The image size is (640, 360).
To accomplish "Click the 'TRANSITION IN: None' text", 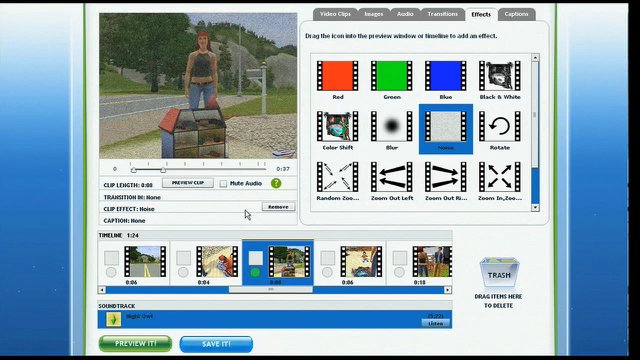I will [132, 198].
